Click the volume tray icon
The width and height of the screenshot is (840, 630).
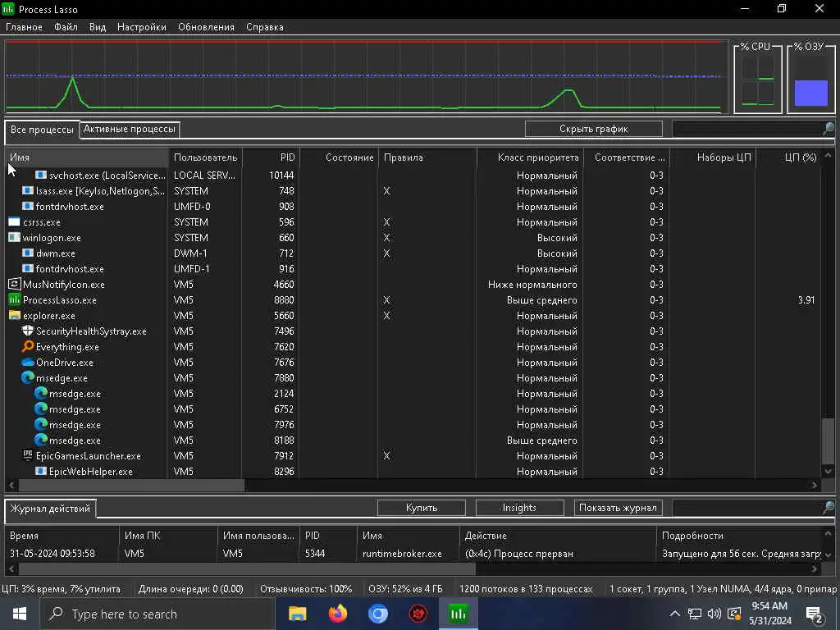coord(714,614)
